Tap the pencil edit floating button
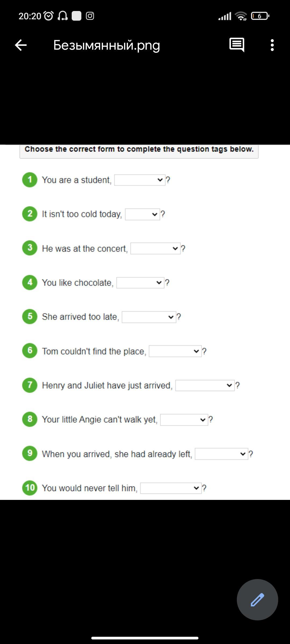The width and height of the screenshot is (290, 644). tap(257, 599)
